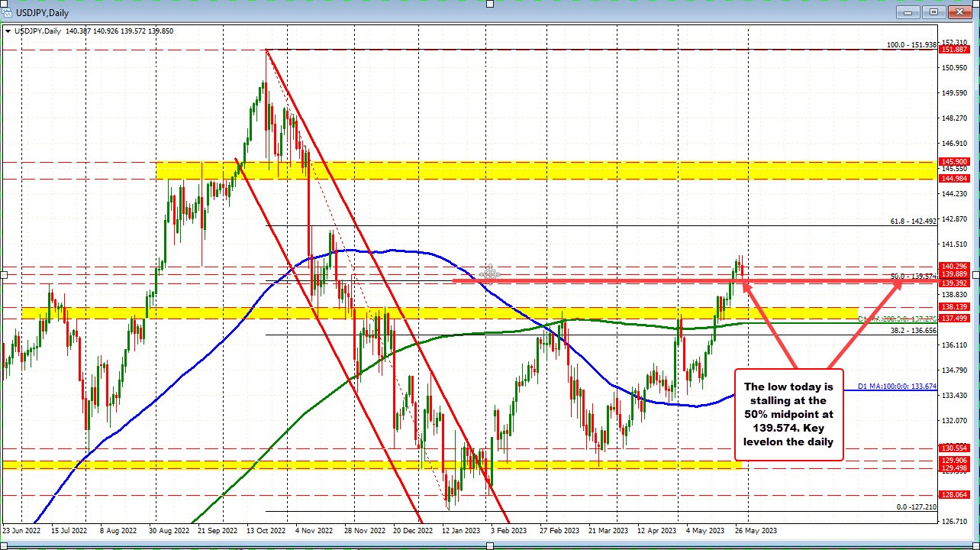Select the 145.900 red price tag

pyautogui.click(x=954, y=161)
